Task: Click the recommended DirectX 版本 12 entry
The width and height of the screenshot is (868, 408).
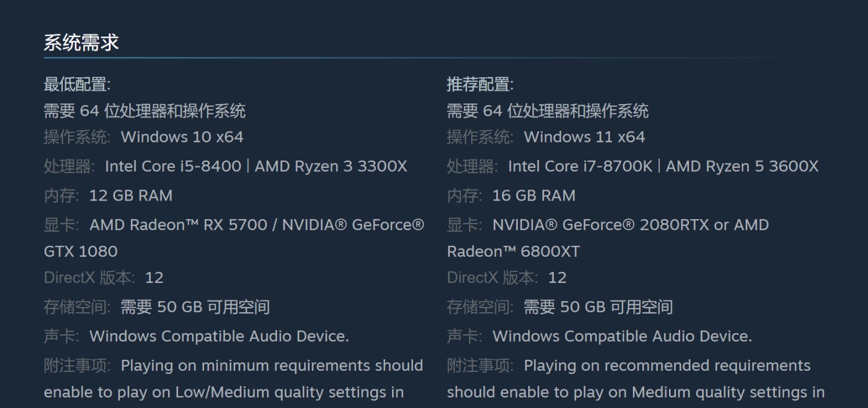Action: (507, 278)
